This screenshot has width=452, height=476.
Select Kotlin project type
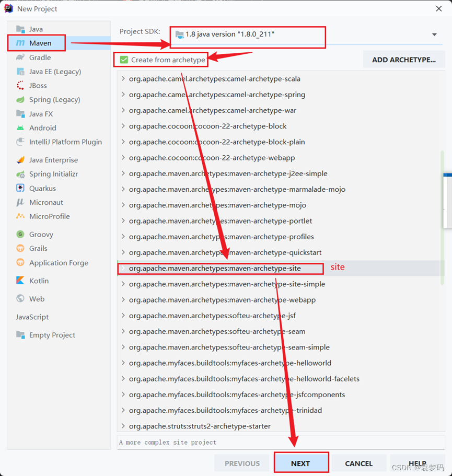(x=59, y=281)
